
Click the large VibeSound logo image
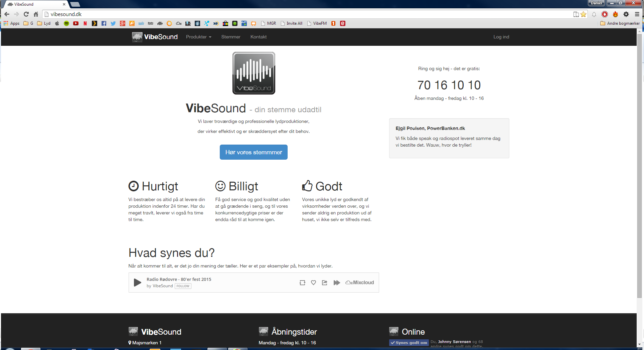[x=254, y=73]
